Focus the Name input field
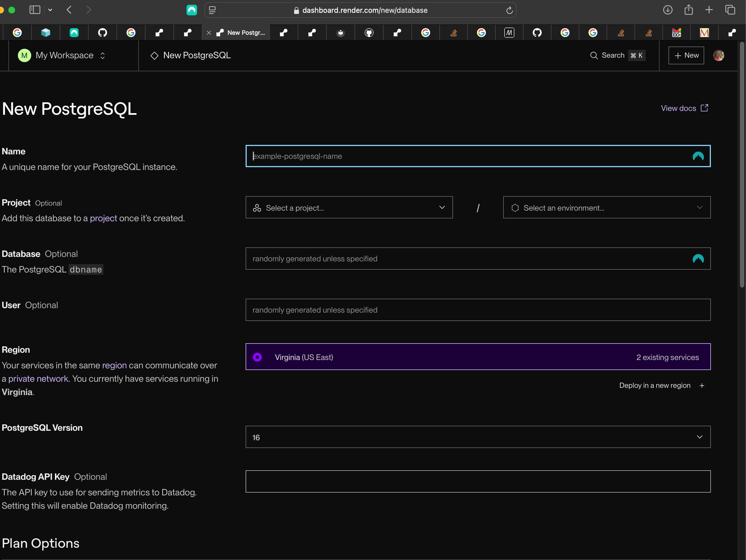Viewport: 746px width, 560px height. (478, 156)
